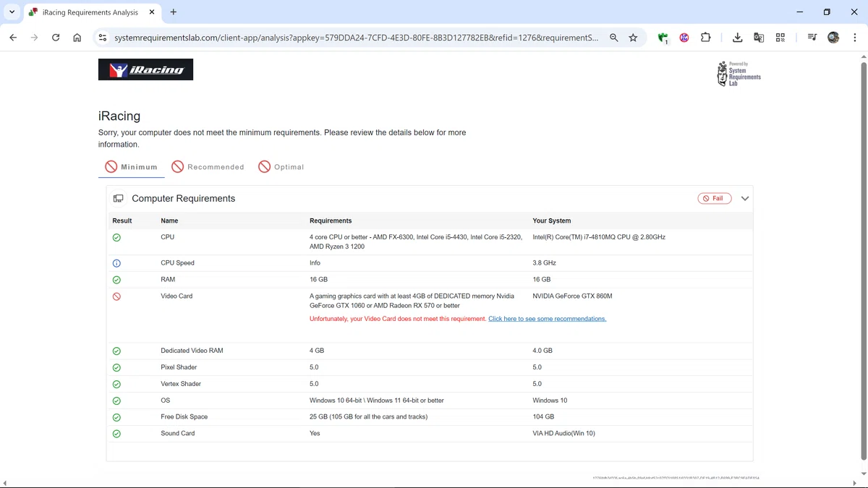
Task: Open the browser Downloads icon
Action: [x=737, y=38]
